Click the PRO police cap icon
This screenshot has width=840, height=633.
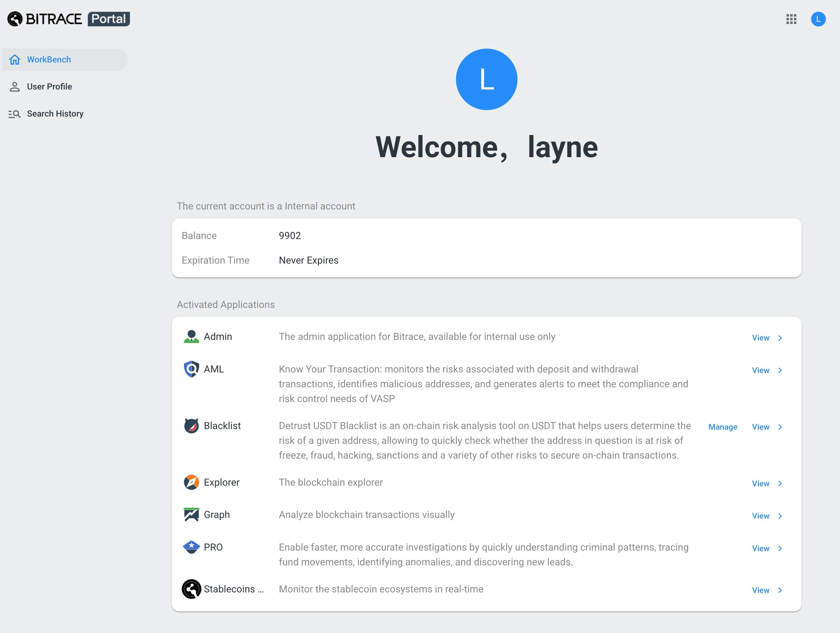[191, 547]
